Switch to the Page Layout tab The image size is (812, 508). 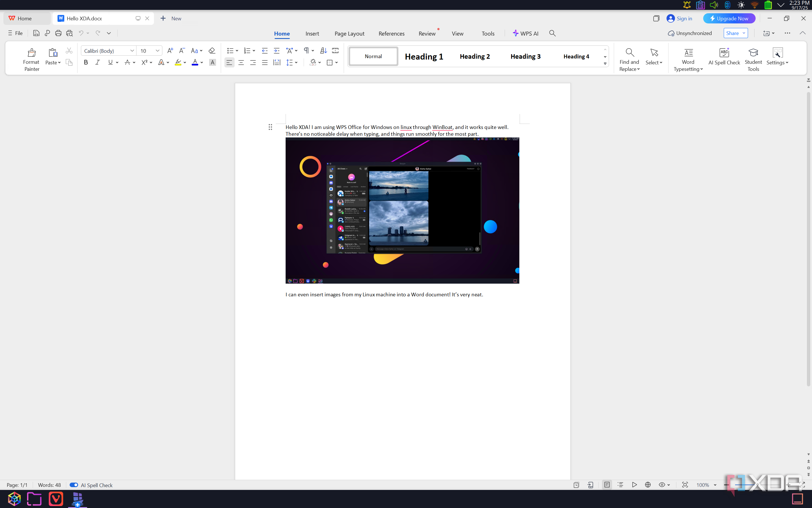tap(349, 34)
